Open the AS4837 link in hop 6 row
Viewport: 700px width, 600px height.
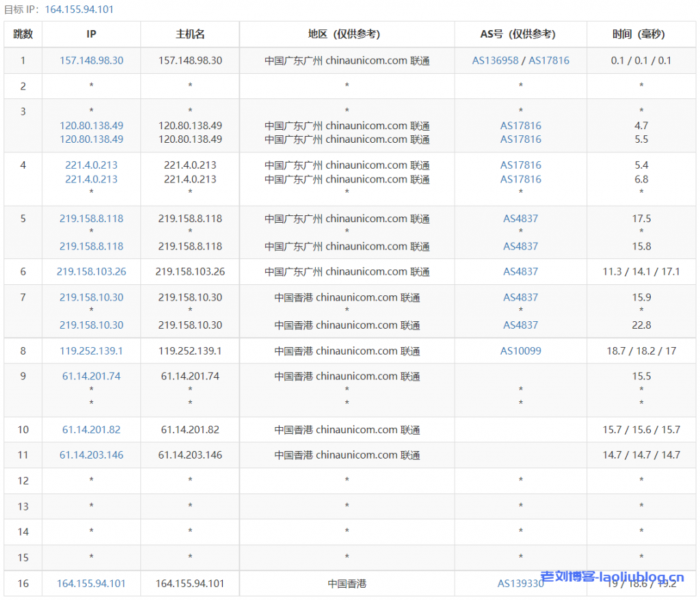click(x=520, y=271)
